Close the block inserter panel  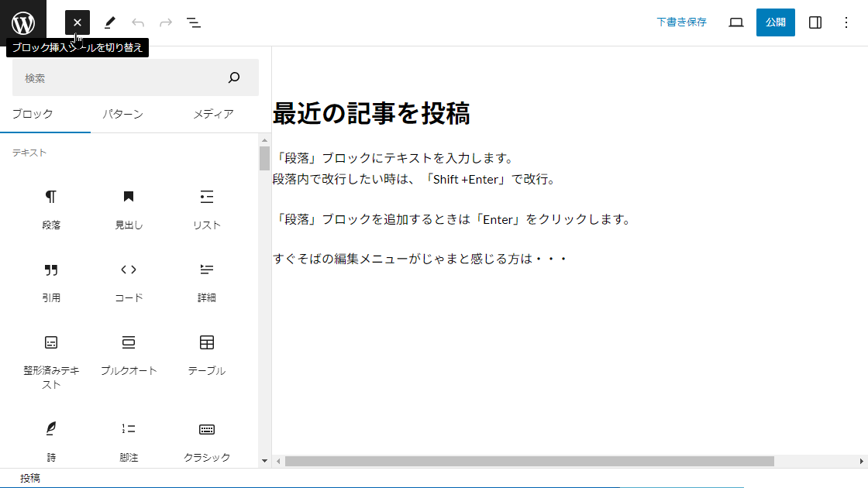(x=77, y=22)
